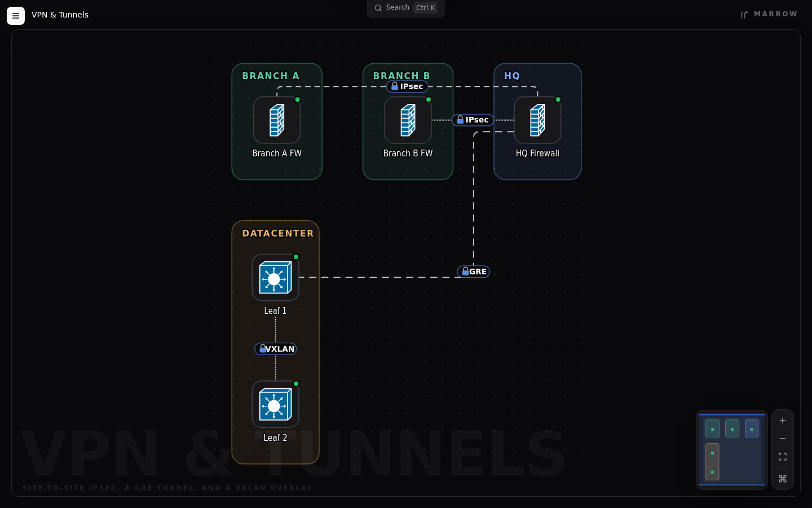Viewport: 812px width, 508px height.
Task: Click the minimap overview
Action: (732, 450)
